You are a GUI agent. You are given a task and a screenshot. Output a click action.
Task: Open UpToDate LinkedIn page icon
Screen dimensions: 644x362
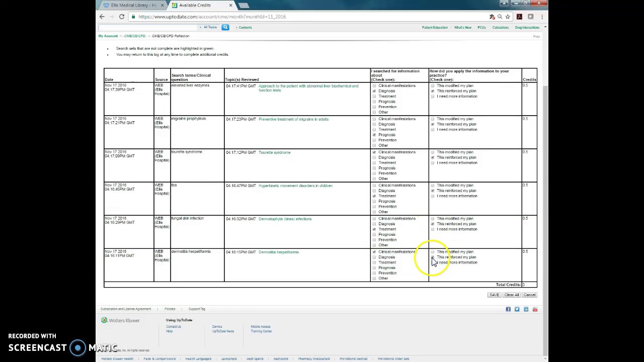click(x=526, y=309)
